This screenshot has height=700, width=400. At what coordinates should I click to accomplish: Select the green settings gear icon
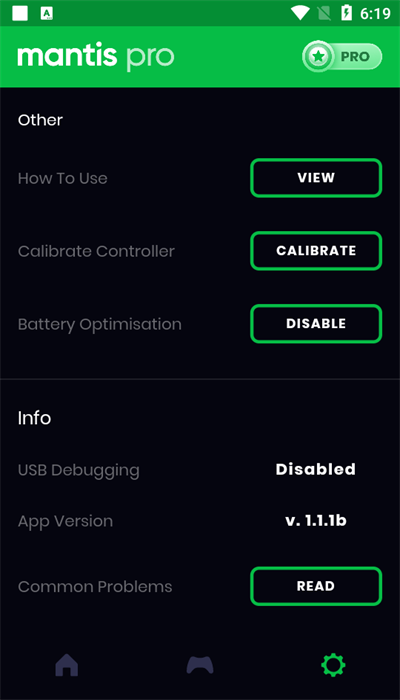point(333,665)
